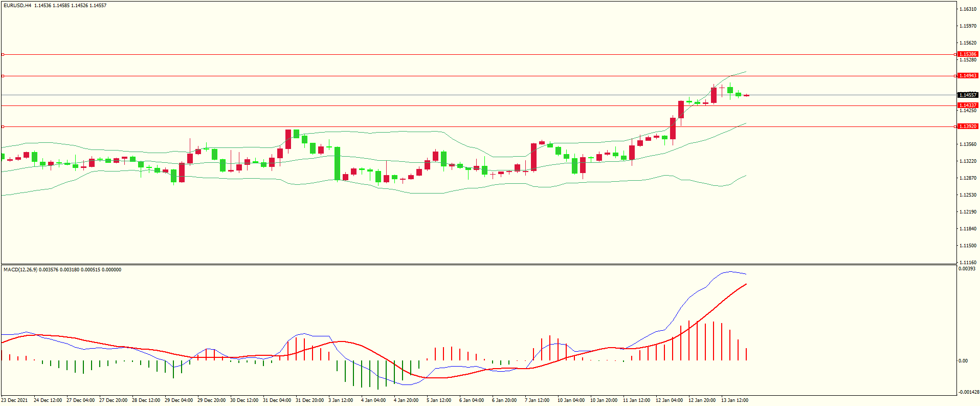
Task: Click the 1.14943 red price tag
Action: tap(967, 76)
